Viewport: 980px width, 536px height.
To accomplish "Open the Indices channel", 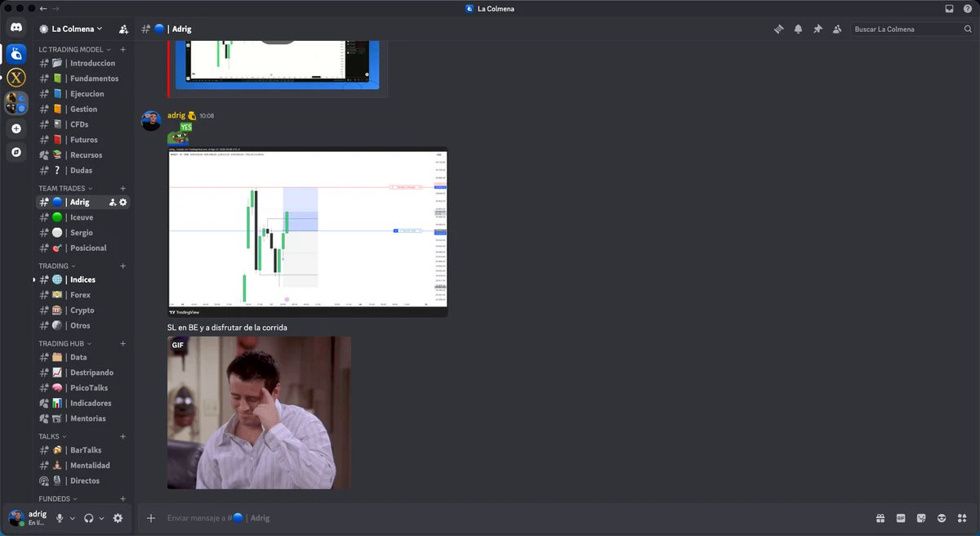I will [82, 279].
